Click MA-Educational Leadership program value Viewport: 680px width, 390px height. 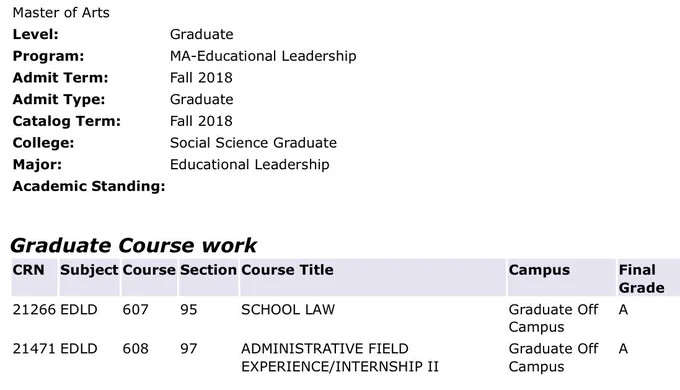coord(263,56)
